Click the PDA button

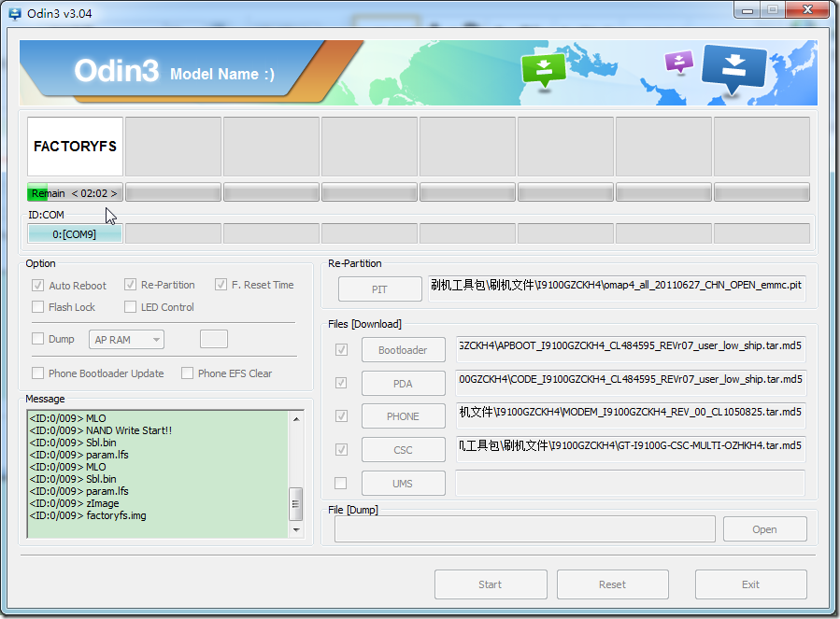(404, 384)
